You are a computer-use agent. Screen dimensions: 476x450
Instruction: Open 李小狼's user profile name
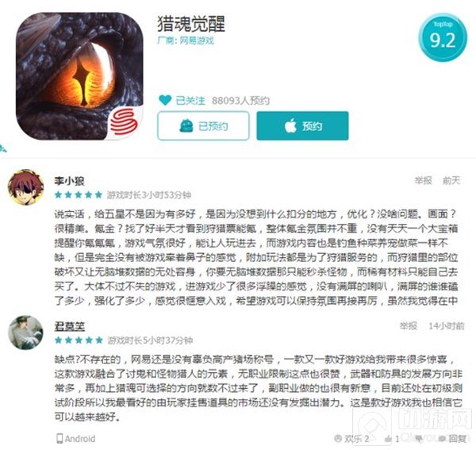(69, 181)
